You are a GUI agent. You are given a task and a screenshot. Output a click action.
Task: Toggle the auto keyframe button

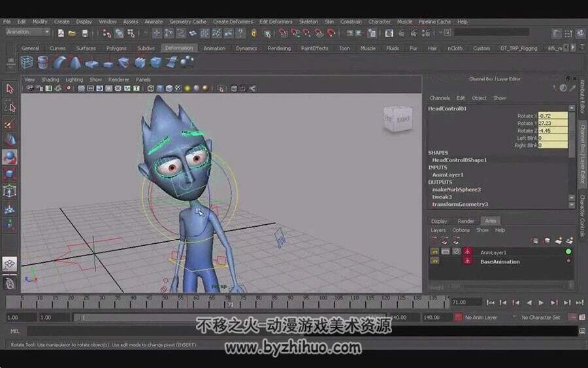(572, 318)
